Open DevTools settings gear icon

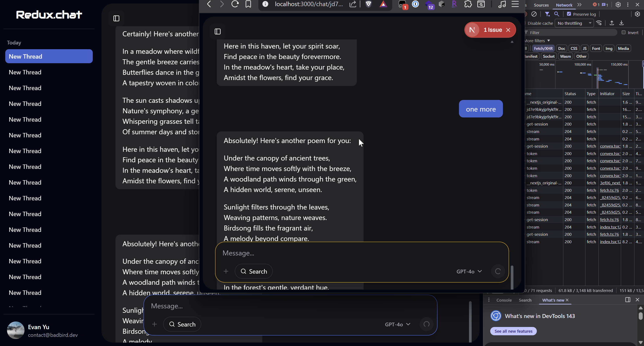click(x=618, y=5)
